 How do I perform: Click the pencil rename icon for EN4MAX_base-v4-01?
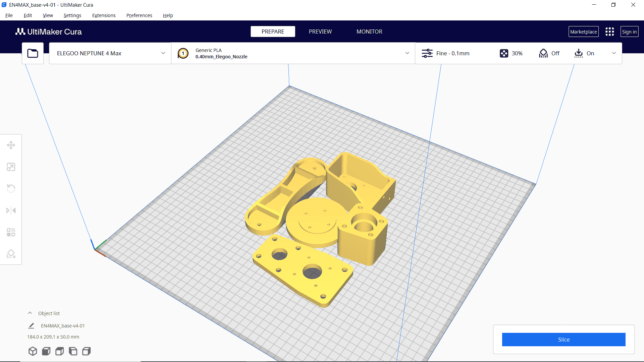31,326
